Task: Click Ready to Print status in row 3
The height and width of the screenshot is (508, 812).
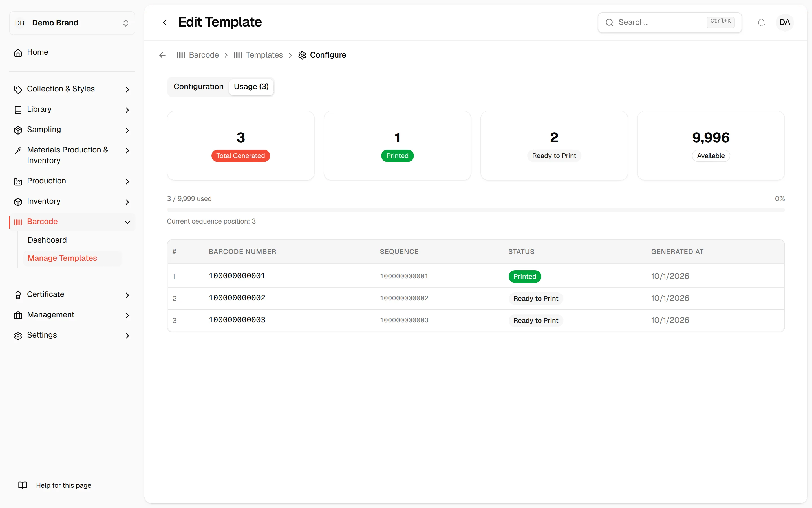Action: pos(535,321)
